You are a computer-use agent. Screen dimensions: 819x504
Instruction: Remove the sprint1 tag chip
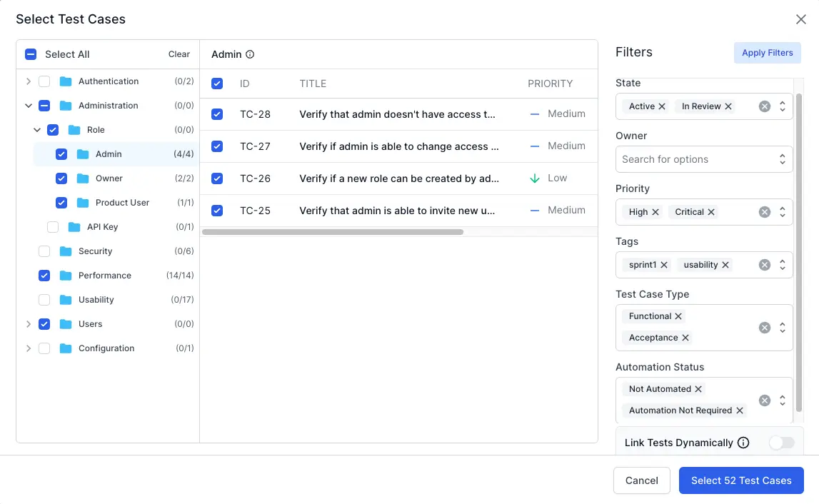point(664,265)
